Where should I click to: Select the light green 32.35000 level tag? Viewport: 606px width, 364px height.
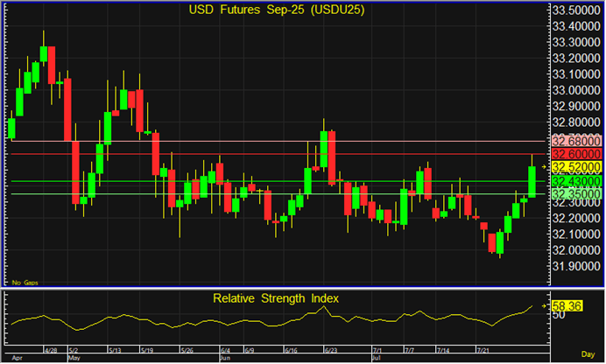pos(575,193)
